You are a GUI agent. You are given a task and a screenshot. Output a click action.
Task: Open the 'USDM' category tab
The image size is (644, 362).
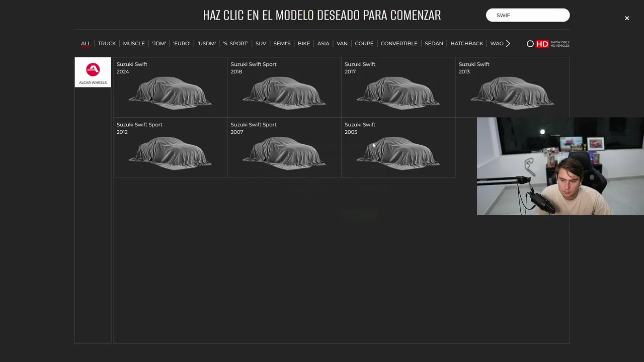[207, 44]
